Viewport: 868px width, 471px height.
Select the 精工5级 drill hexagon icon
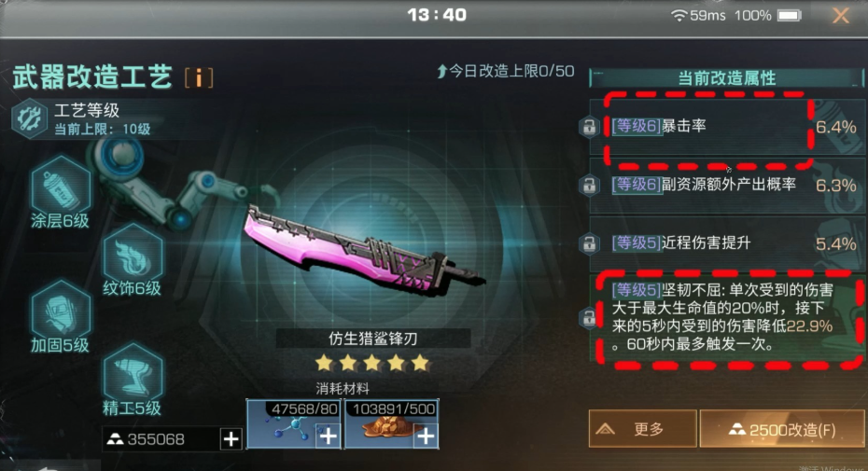[x=133, y=372]
